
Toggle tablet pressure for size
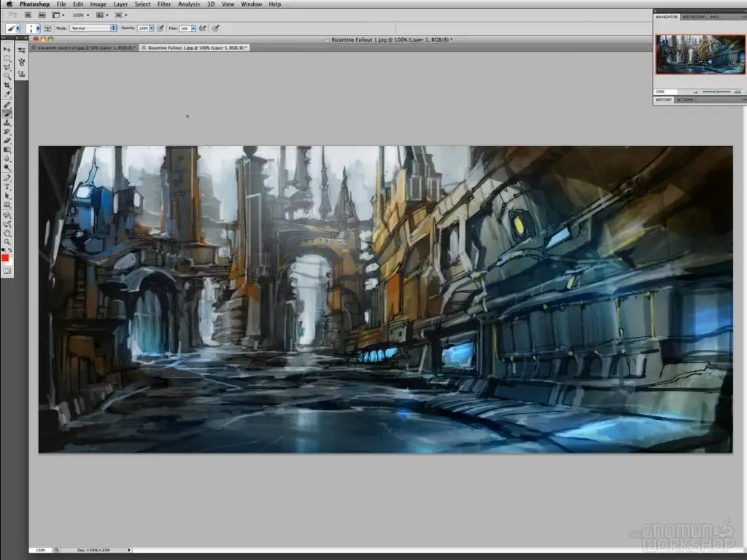point(216,28)
